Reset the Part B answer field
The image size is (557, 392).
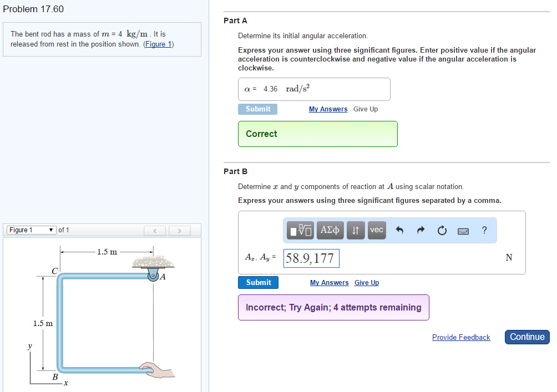tap(442, 230)
